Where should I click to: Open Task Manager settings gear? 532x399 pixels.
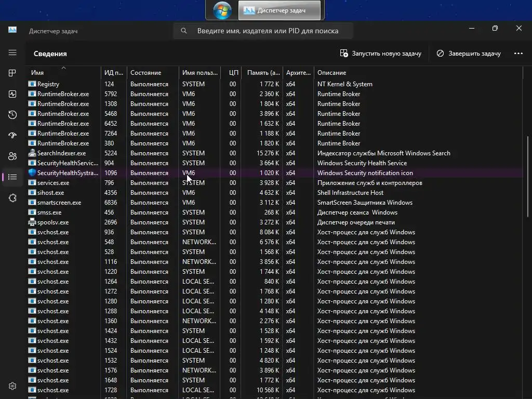(x=12, y=386)
